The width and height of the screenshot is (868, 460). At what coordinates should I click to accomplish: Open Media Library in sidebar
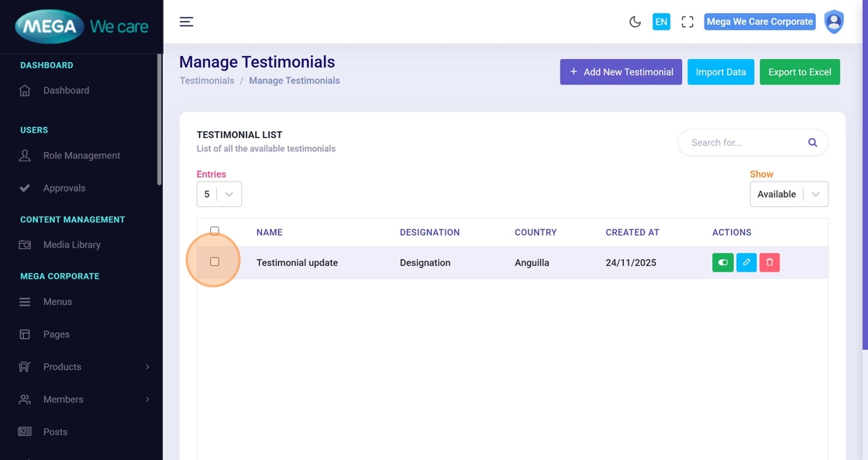pos(71,245)
